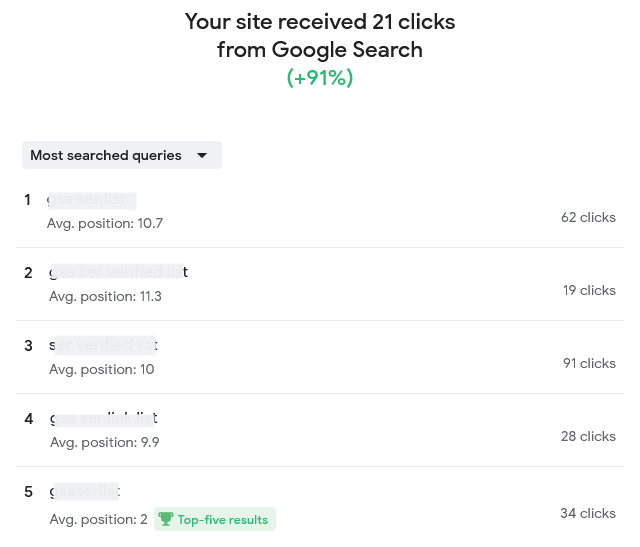This screenshot has width=640, height=547.
Task: Click the green +91% change figure
Action: point(320,78)
